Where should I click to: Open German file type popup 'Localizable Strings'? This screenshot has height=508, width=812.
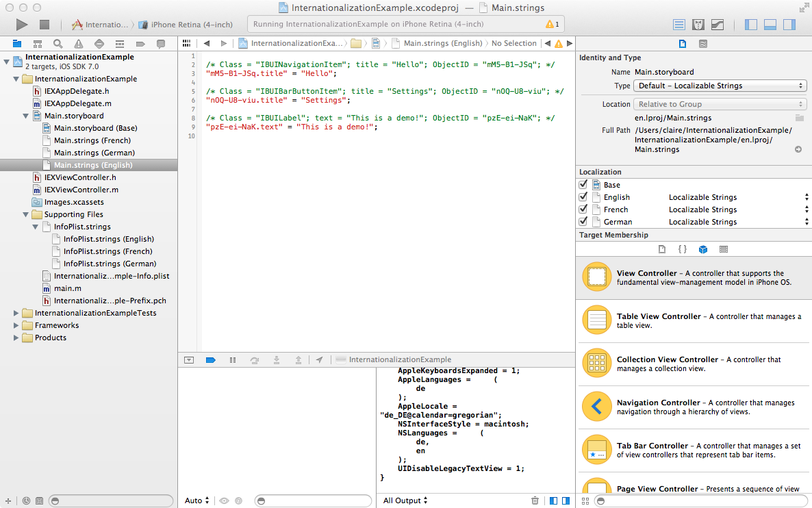739,222
